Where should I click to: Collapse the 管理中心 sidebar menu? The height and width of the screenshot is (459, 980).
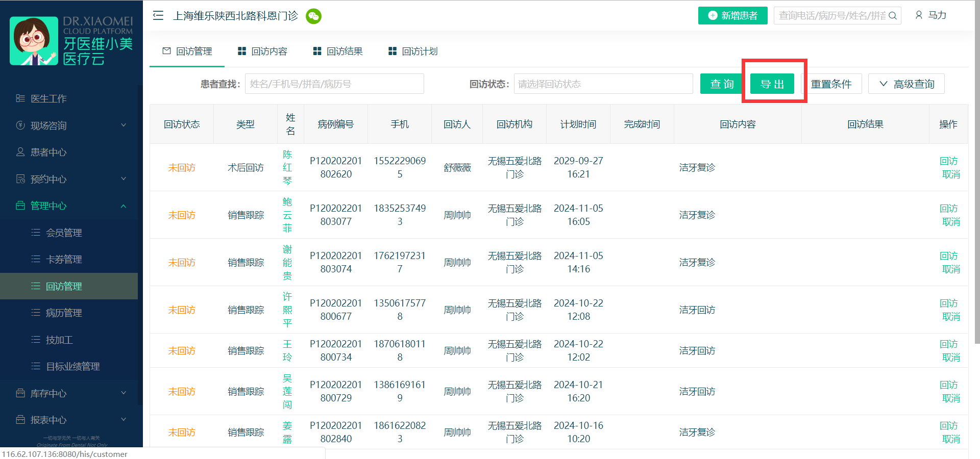123,206
